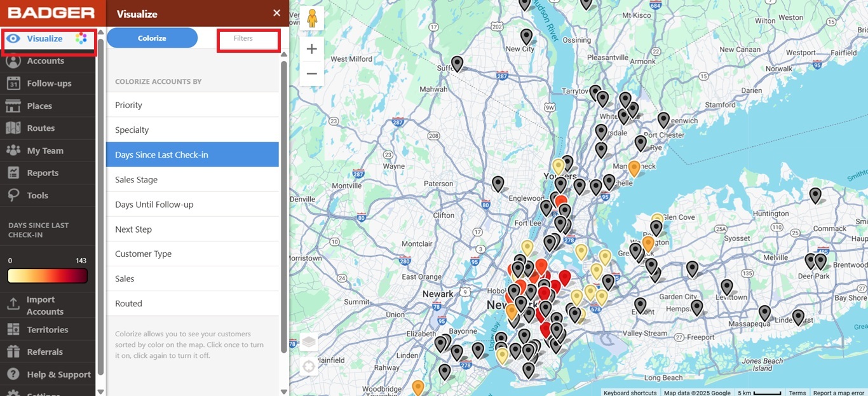
Task: Select the pin north of Huntington
Action: (x=815, y=195)
